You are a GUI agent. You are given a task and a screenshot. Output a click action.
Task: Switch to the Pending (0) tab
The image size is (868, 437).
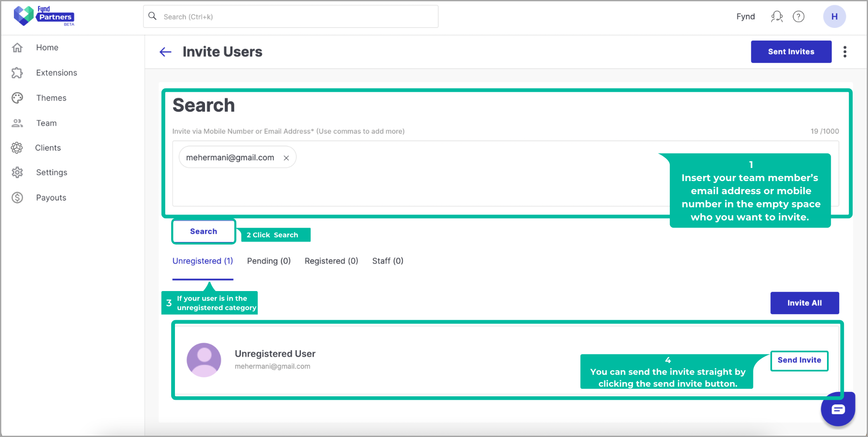coord(269,261)
